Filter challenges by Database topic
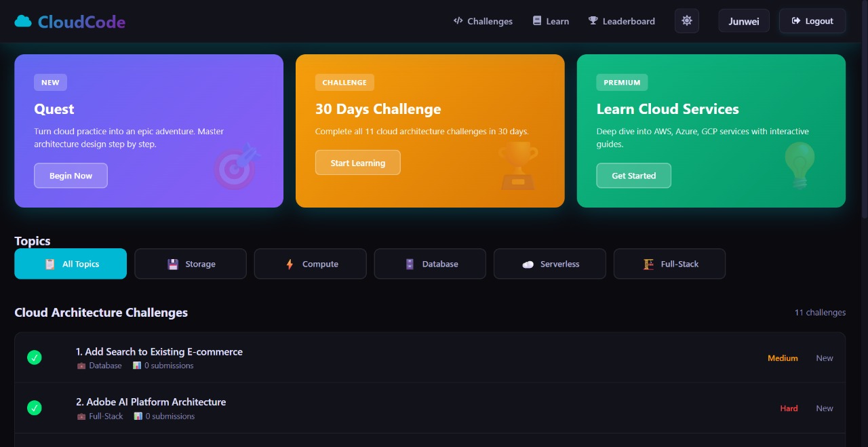The width and height of the screenshot is (868, 447). pos(430,264)
